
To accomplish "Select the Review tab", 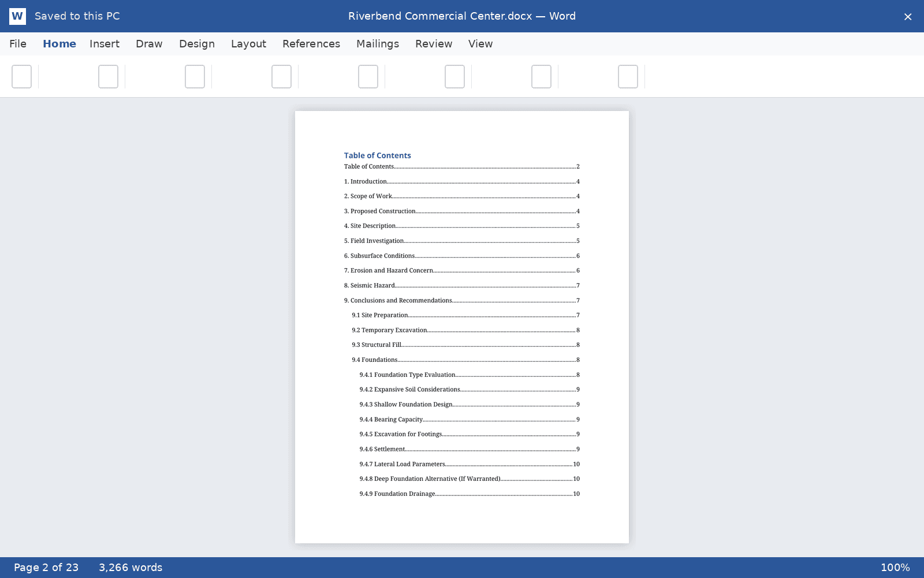I will (x=434, y=44).
